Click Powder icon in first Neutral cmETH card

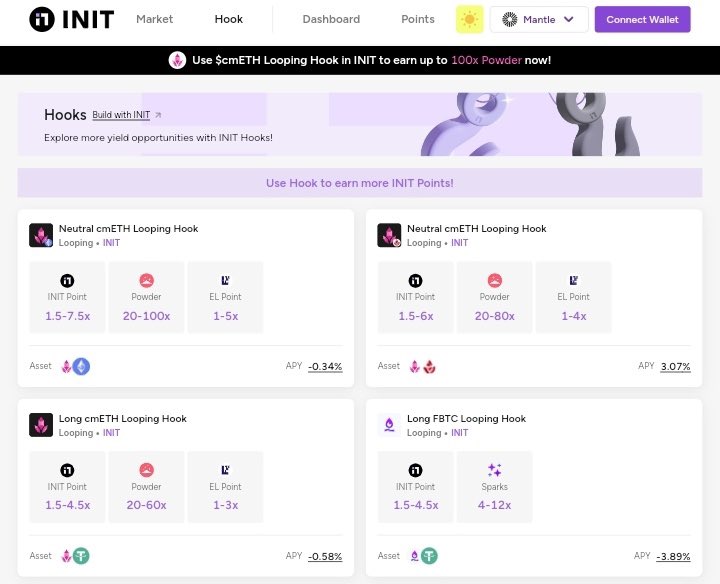click(147, 281)
